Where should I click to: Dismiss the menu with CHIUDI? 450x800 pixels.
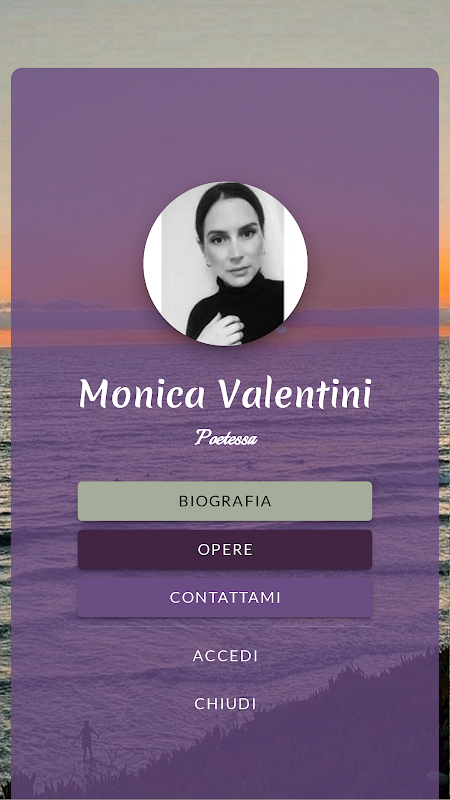[x=225, y=704]
